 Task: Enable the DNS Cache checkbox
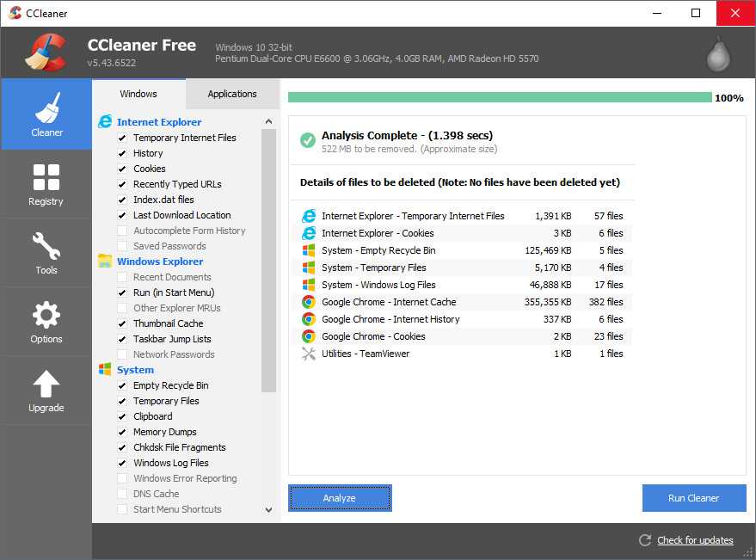point(122,494)
